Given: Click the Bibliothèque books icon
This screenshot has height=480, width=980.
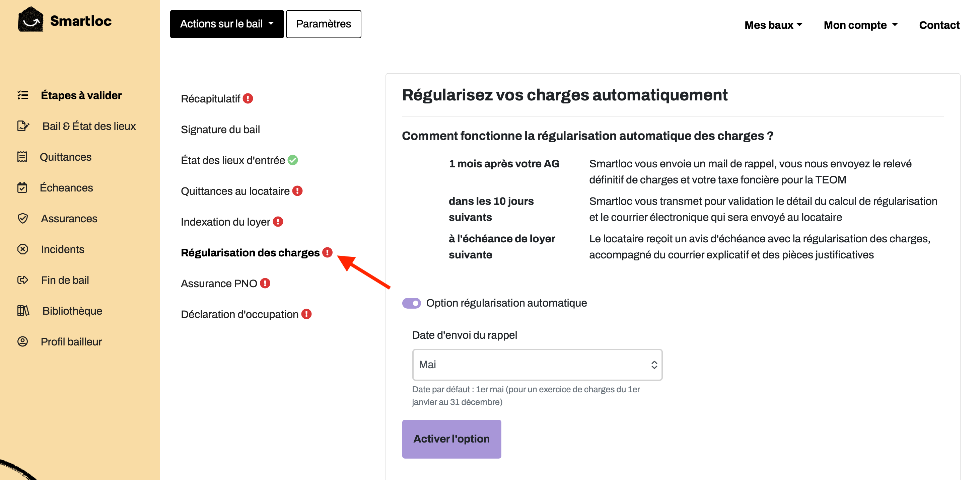Looking at the screenshot, I should coord(23,311).
